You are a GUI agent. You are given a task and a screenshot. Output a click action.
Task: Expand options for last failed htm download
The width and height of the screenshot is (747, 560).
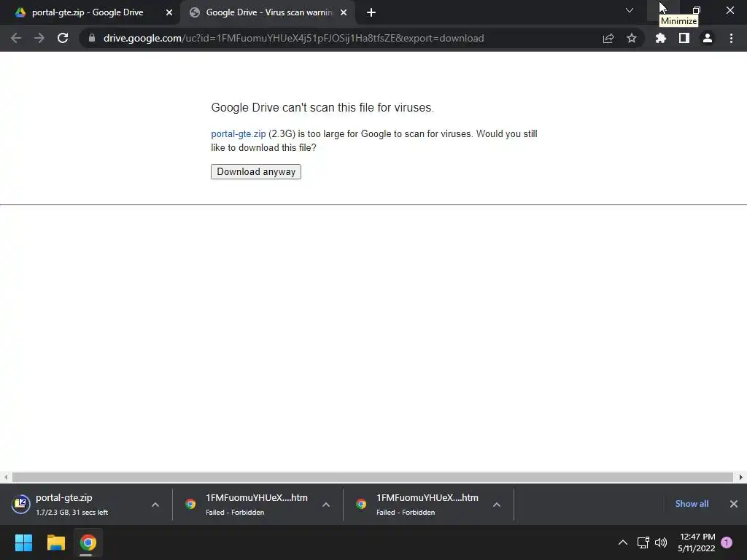496,505
